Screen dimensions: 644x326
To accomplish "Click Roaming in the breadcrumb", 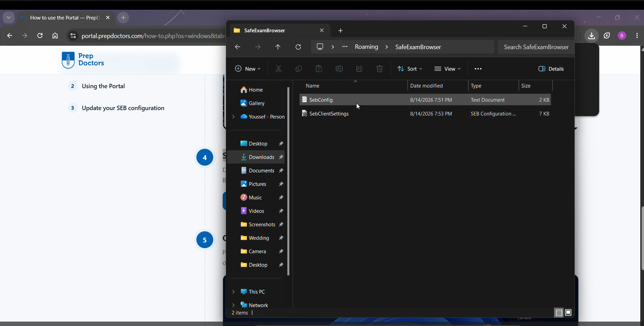I will (x=366, y=47).
